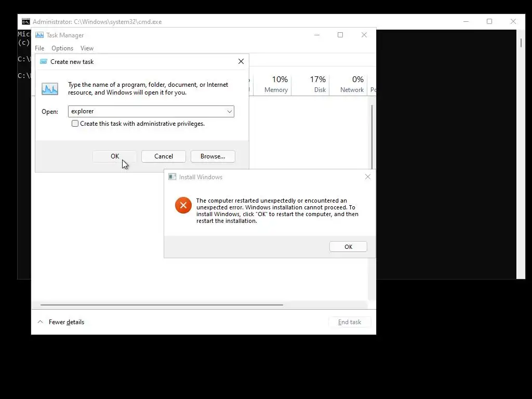Click the error message text in Install Windows
Viewport: 532px width, 399px height.
(x=277, y=211)
